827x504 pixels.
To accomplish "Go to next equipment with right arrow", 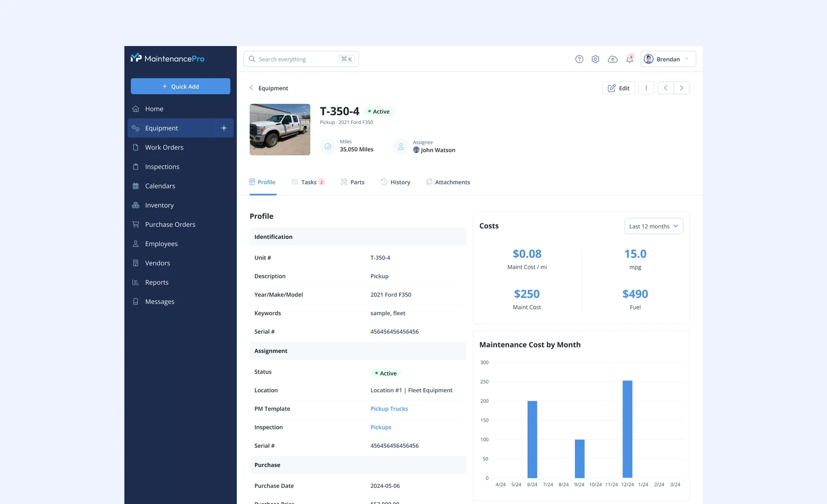I will tap(682, 88).
